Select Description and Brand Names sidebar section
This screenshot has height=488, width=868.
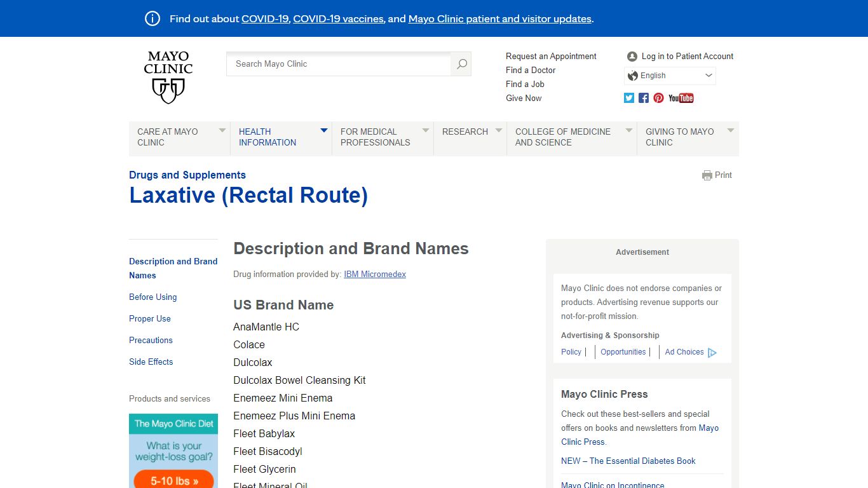tap(173, 268)
